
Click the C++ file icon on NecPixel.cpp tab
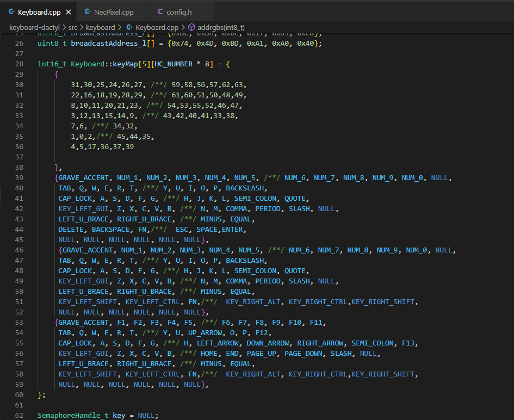88,12
